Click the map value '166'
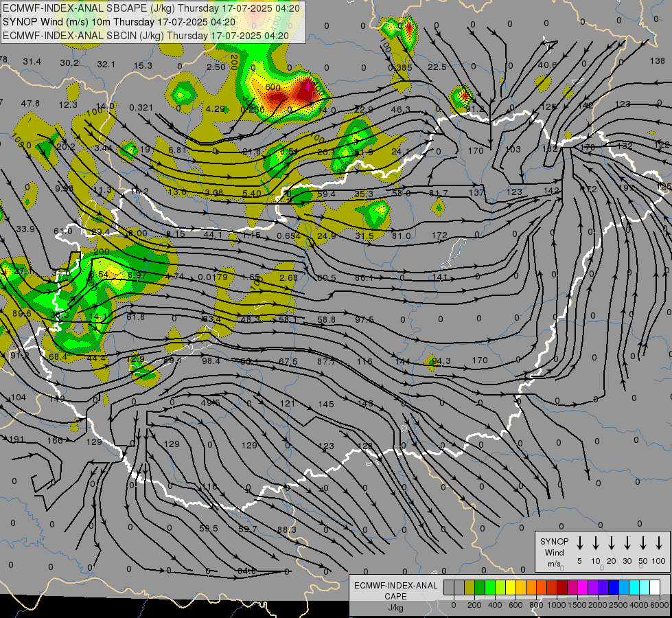The width and height of the screenshot is (672, 618). 55,440
